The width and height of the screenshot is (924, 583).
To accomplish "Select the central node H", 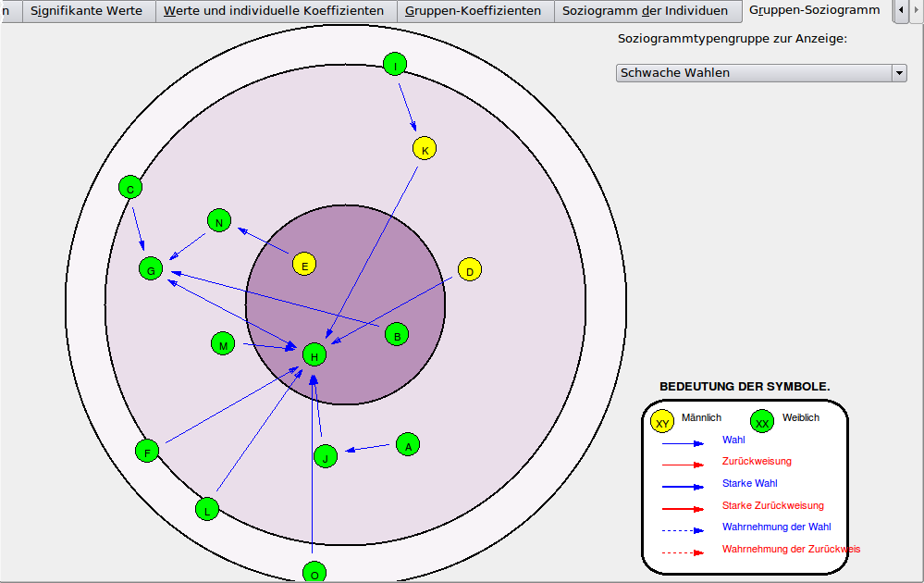I will click(x=314, y=354).
